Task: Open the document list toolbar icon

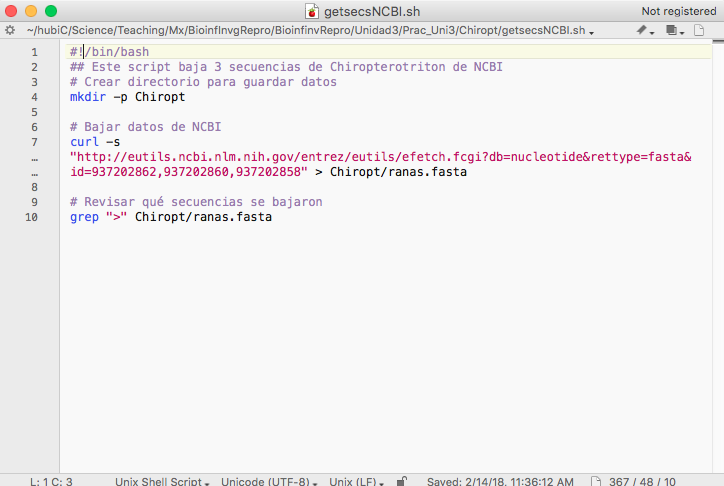Action: point(675,30)
